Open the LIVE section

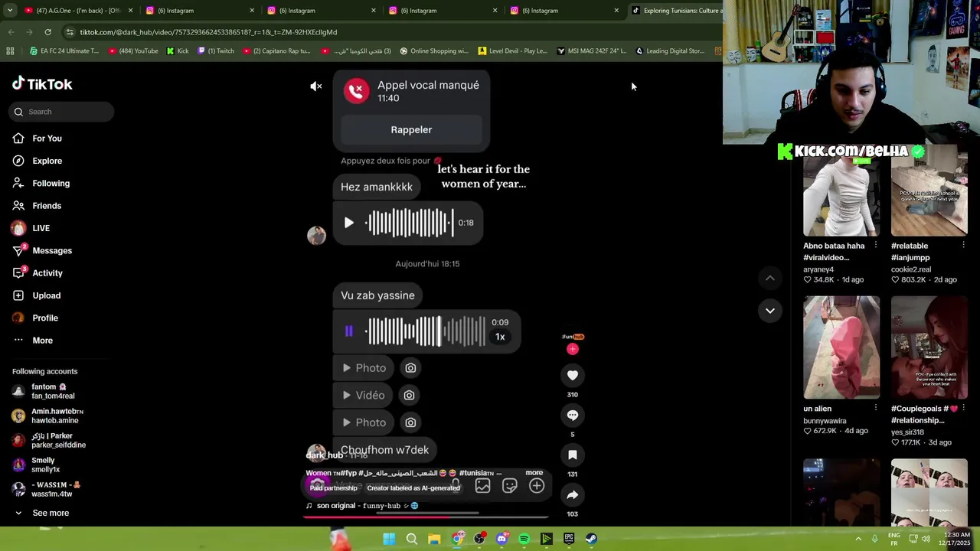pos(41,228)
